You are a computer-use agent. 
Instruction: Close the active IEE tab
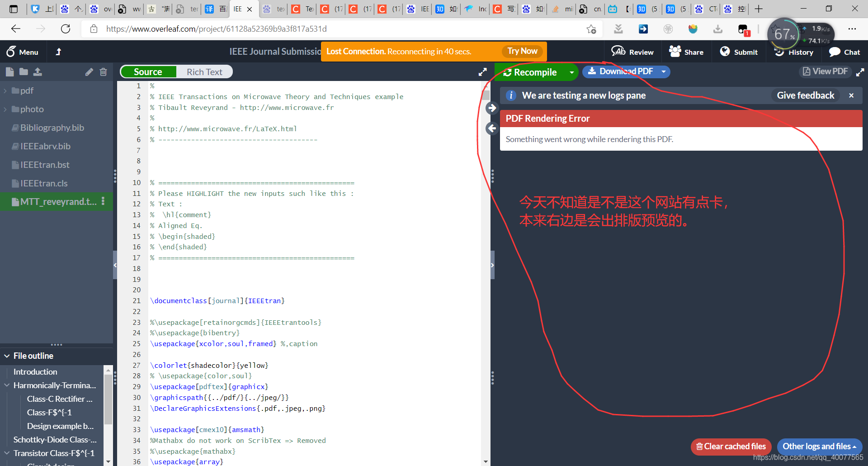click(x=249, y=9)
